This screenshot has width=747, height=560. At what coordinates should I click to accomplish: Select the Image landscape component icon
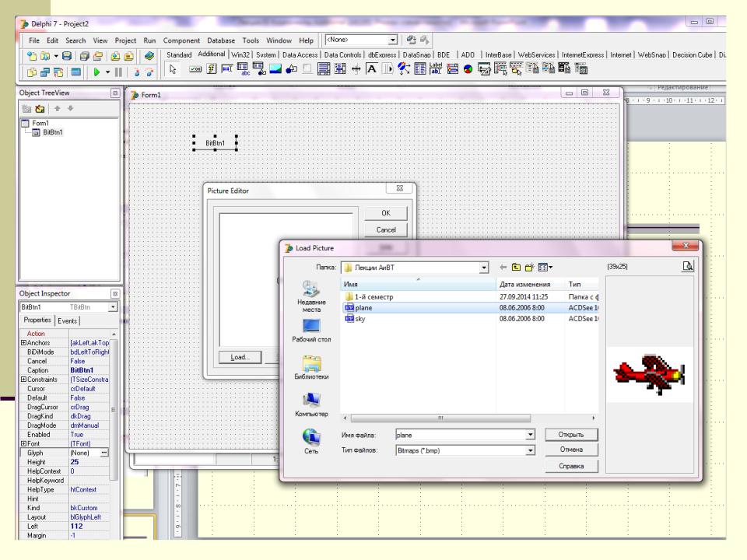point(275,69)
